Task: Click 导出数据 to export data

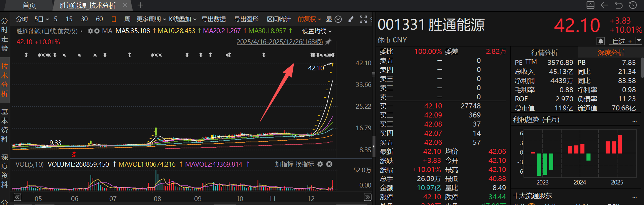Action: [213, 19]
